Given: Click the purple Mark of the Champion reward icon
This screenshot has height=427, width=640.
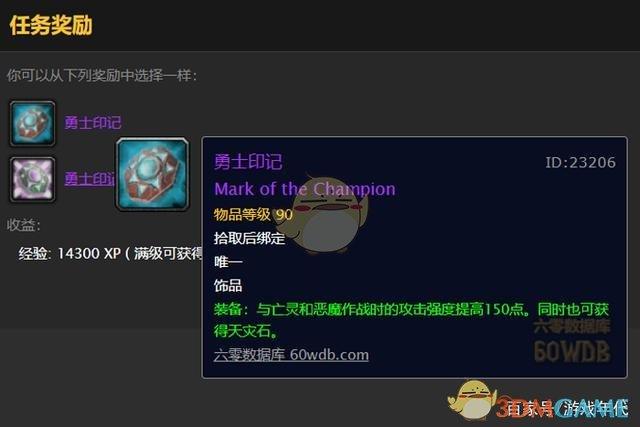Looking at the screenshot, I should tap(32, 180).
